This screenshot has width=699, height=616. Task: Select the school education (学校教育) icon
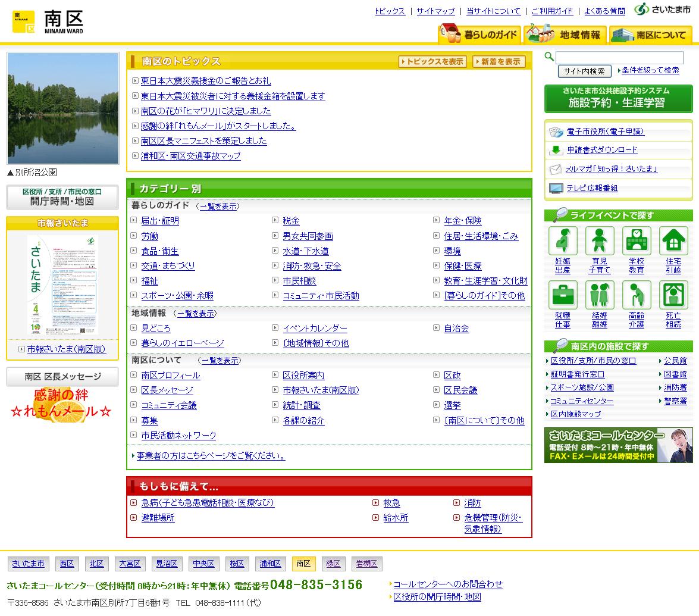click(636, 241)
